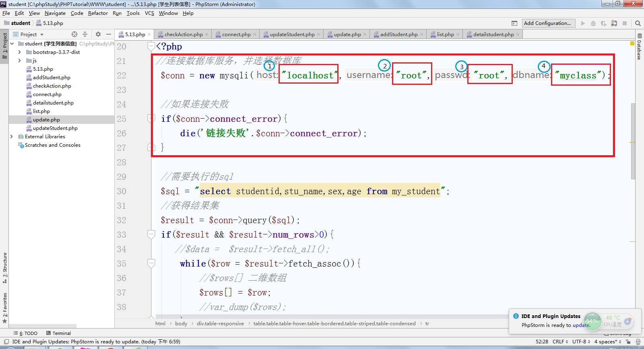This screenshot has width=644, height=349.
Task: Open the Favorites side panel
Action: [x=5, y=308]
